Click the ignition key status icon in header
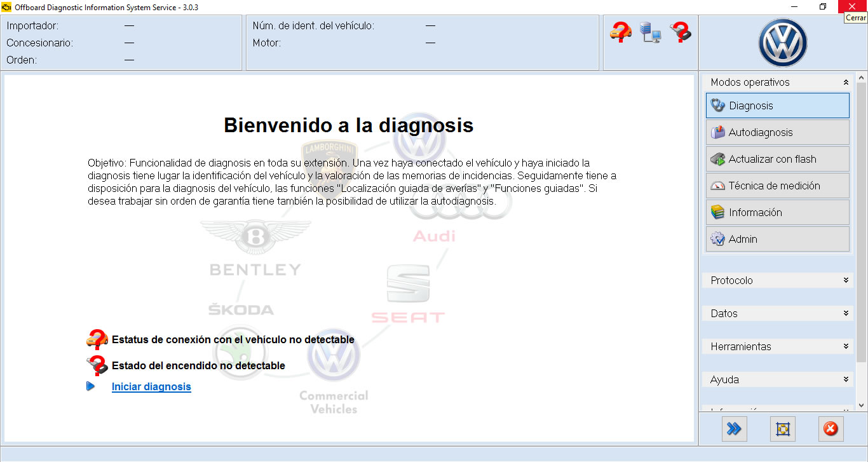Image resolution: width=868 pixels, height=462 pixels. (680, 32)
